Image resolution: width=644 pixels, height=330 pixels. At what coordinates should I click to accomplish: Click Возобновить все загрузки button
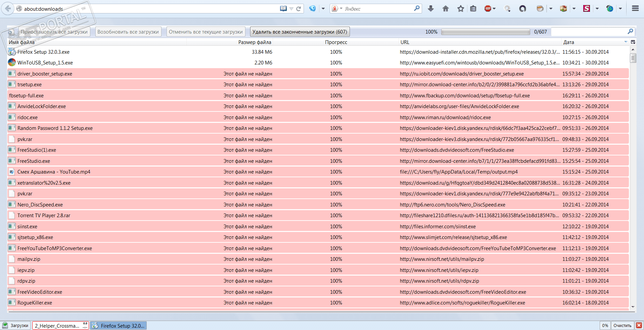[128, 32]
